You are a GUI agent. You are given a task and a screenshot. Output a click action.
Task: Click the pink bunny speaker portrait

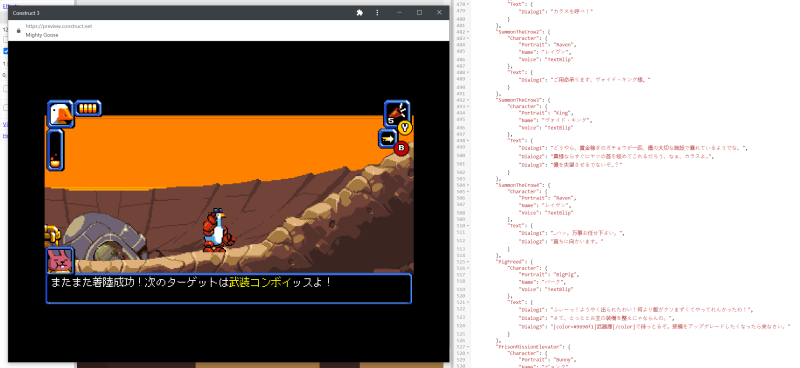click(x=60, y=260)
